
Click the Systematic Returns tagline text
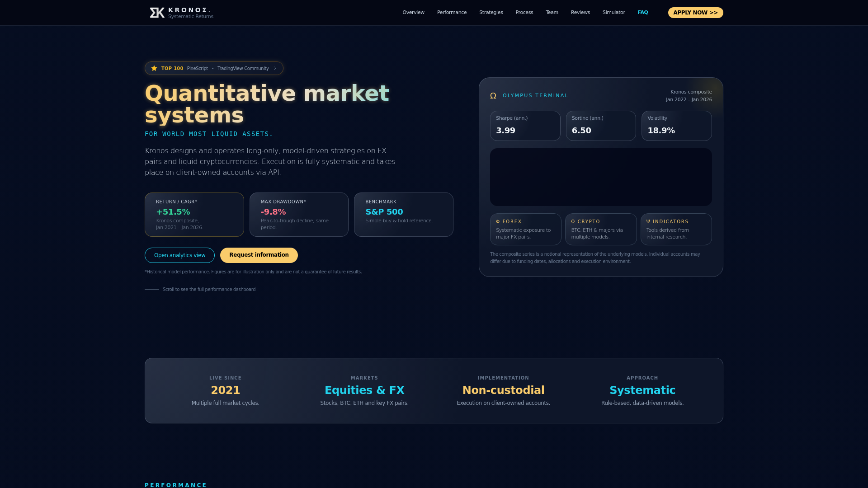[x=190, y=17]
